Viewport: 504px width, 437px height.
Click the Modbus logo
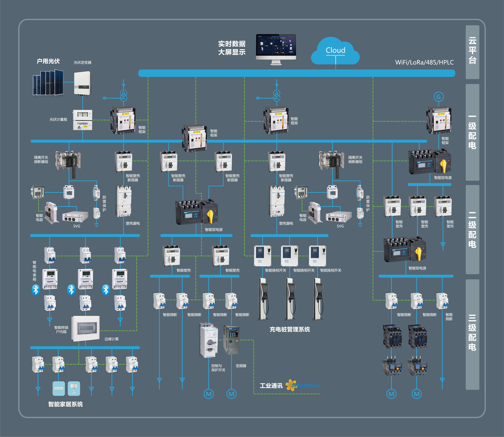point(303,385)
